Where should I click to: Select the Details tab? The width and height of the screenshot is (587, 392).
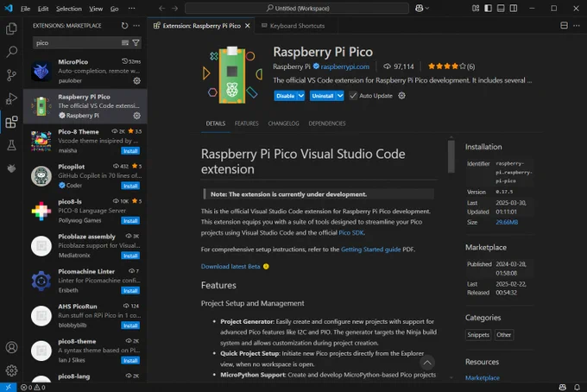(216, 123)
